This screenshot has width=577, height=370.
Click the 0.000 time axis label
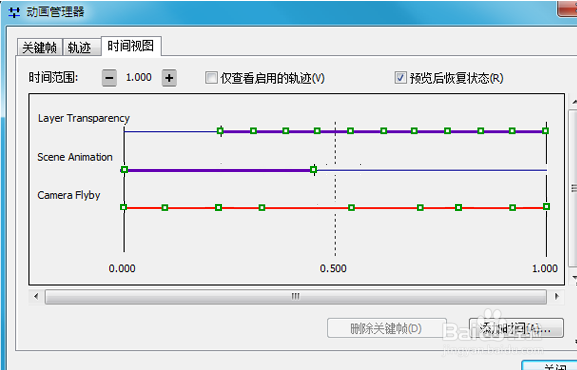(x=122, y=268)
